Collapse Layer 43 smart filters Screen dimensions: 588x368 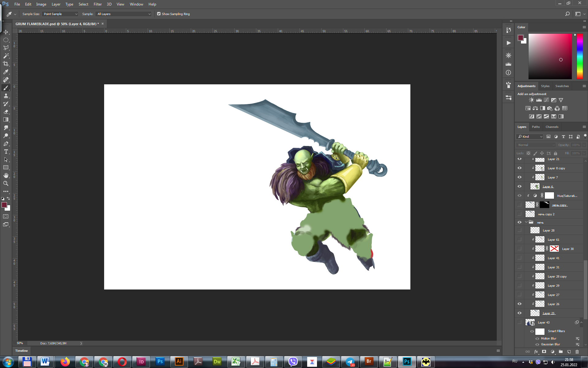[581, 322]
